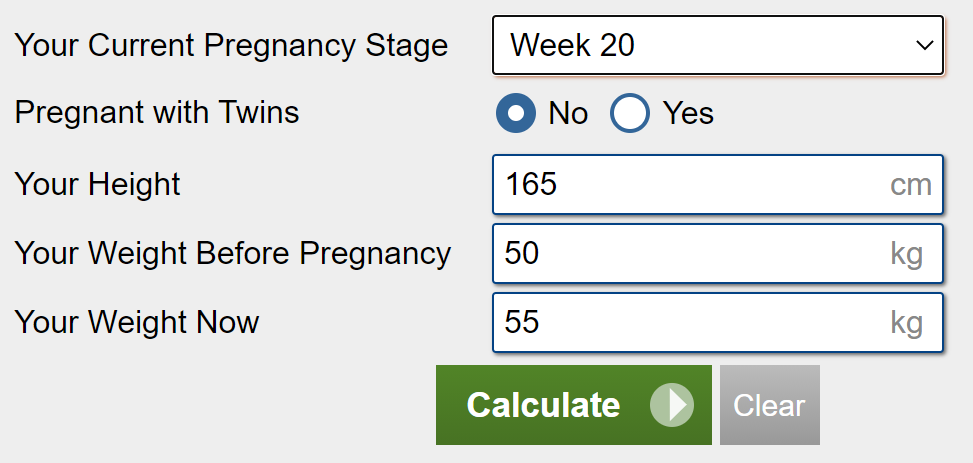973x463 pixels.
Task: Click the kg unit in Weight Before Pregnancy field
Action: tap(907, 255)
